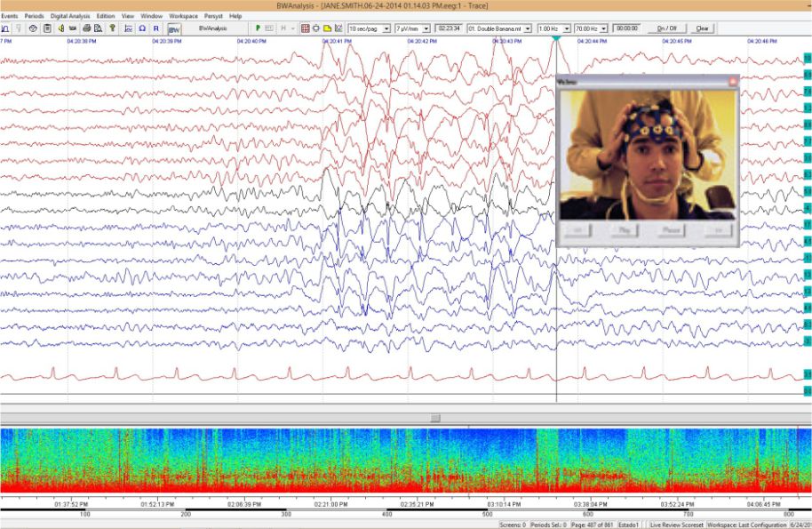Image resolution: width=812 pixels, height=529 pixels.
Task: Click the 03:38:04 PM spectrogram time label
Action: (x=591, y=503)
